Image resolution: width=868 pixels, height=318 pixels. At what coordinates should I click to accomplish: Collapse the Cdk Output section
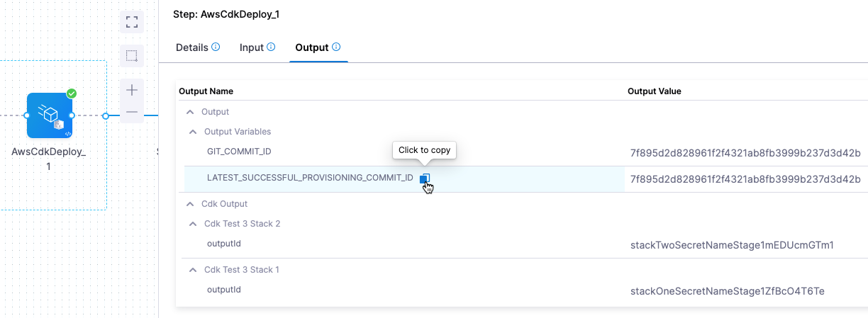coord(189,204)
